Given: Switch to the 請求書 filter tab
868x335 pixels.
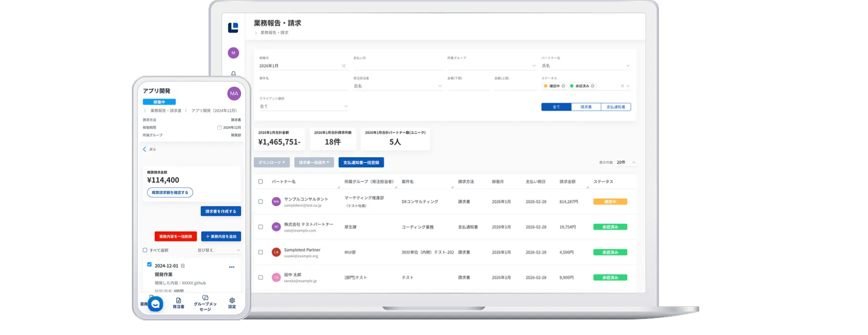Looking at the screenshot, I should pos(586,107).
